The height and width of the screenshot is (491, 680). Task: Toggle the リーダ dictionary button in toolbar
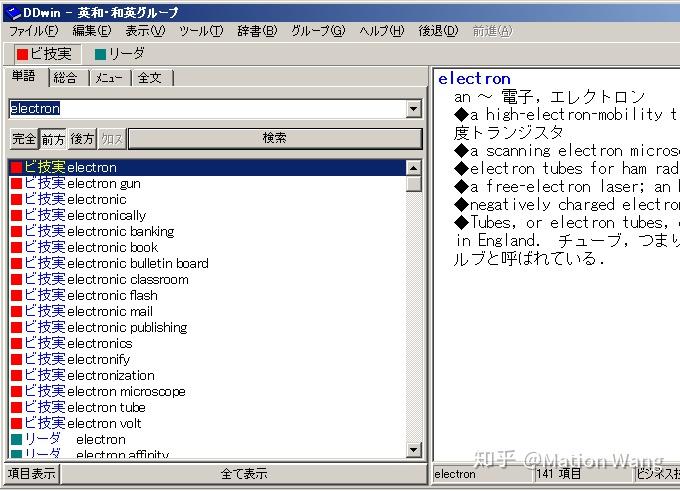point(119,53)
